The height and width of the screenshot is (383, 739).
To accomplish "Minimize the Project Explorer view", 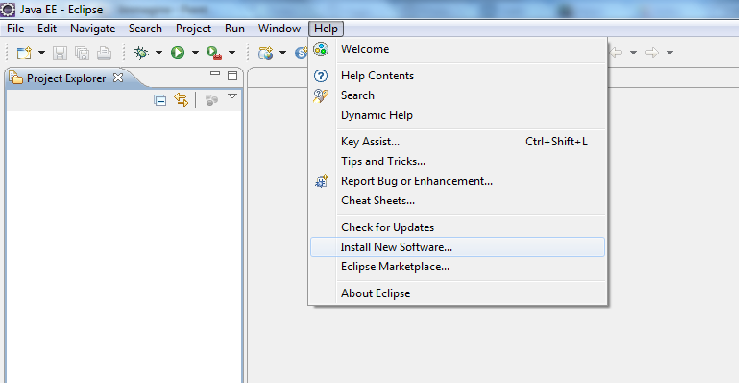I will (215, 73).
